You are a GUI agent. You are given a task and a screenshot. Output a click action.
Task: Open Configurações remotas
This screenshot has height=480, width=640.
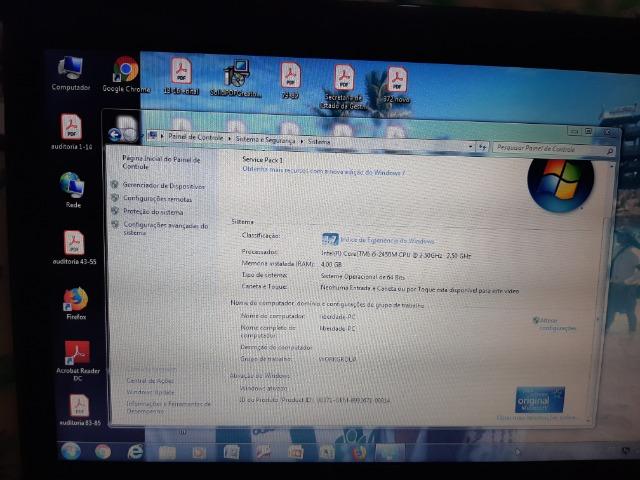[x=158, y=199]
